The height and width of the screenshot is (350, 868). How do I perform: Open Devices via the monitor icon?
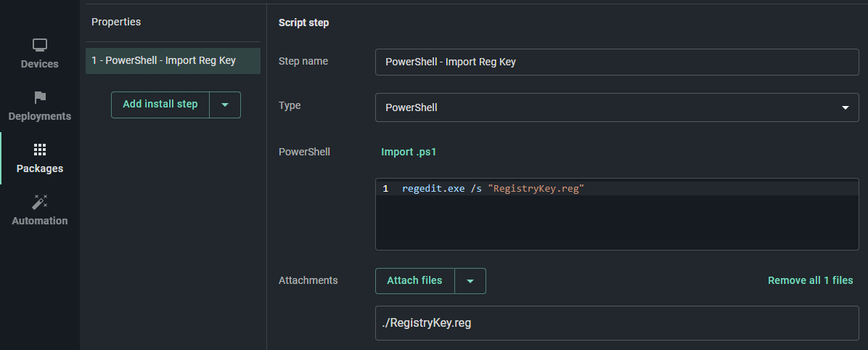[x=39, y=45]
